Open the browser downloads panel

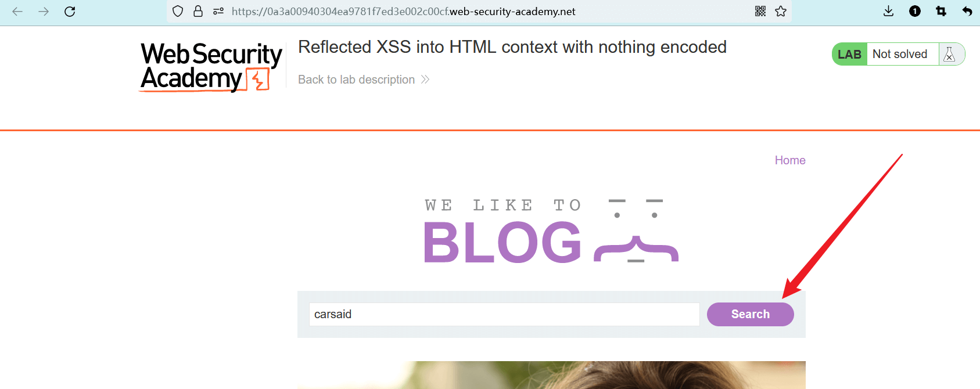coord(888,12)
